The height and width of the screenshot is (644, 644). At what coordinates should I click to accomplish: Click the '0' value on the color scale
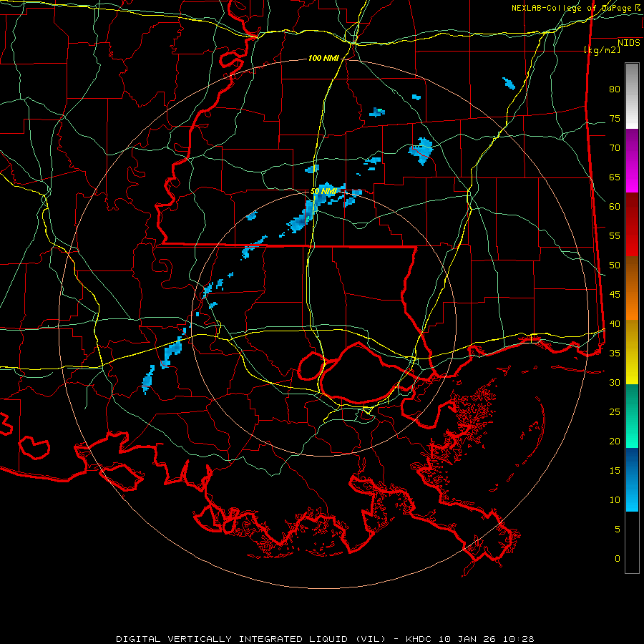coord(618,559)
